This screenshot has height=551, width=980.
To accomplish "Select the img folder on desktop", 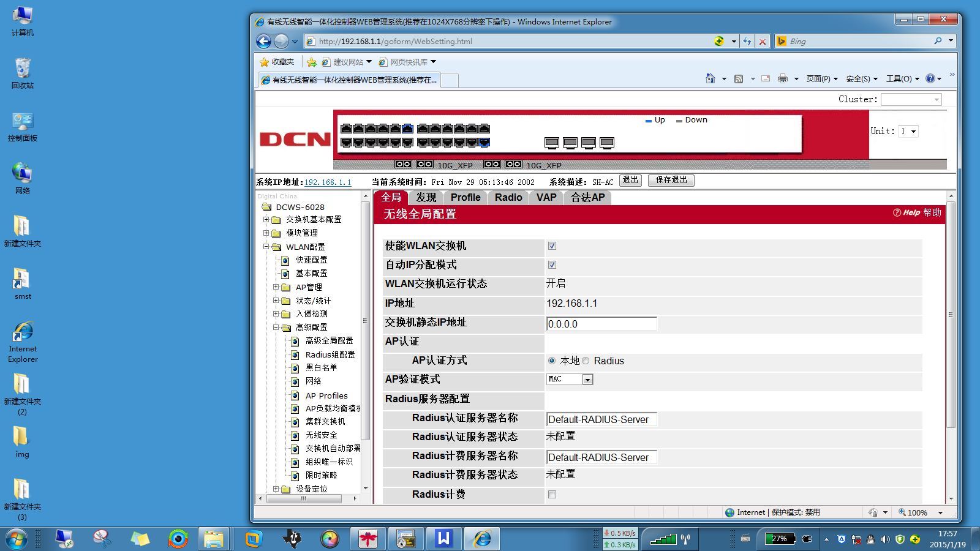I will pyautogui.click(x=23, y=442).
